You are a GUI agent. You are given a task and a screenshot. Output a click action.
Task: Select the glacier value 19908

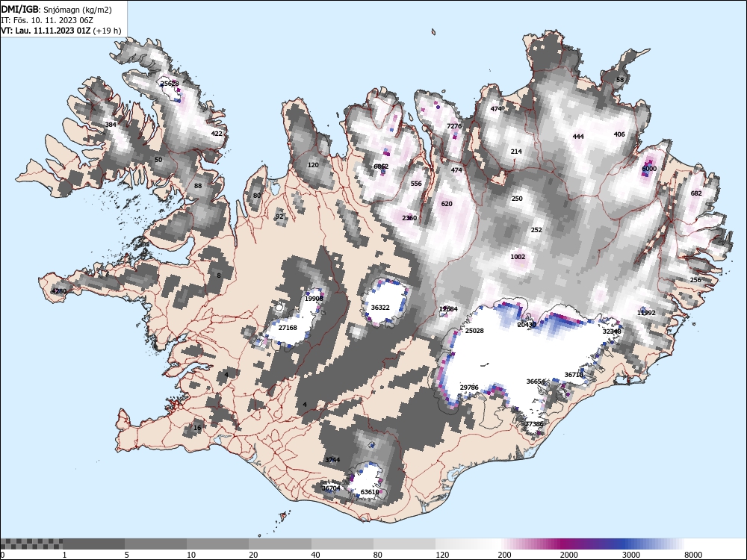pyautogui.click(x=314, y=299)
